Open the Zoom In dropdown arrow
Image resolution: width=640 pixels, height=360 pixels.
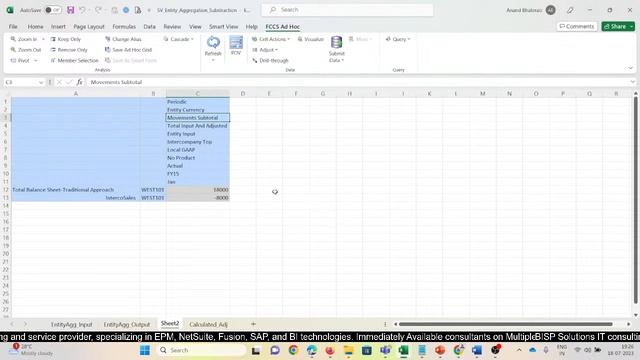pyautogui.click(x=43, y=39)
